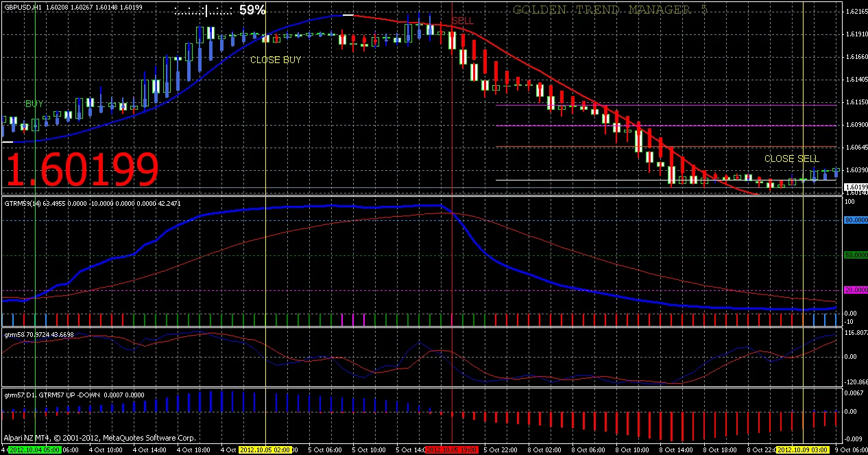Click the 59% strength meter label
This screenshot has height=455, width=868.
coord(252,10)
